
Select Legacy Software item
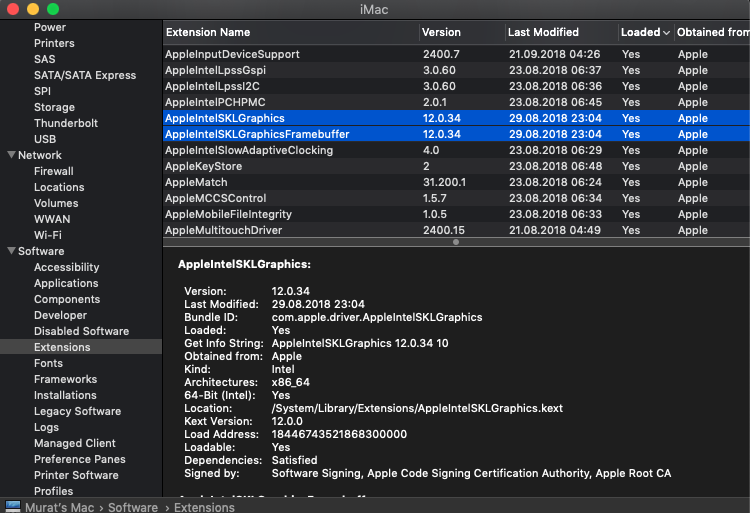click(77, 412)
